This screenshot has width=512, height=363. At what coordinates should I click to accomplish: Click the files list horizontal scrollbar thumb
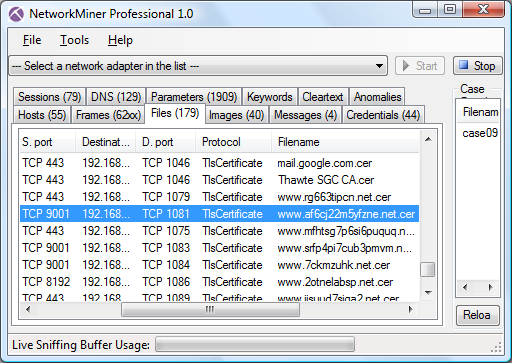pos(210,310)
